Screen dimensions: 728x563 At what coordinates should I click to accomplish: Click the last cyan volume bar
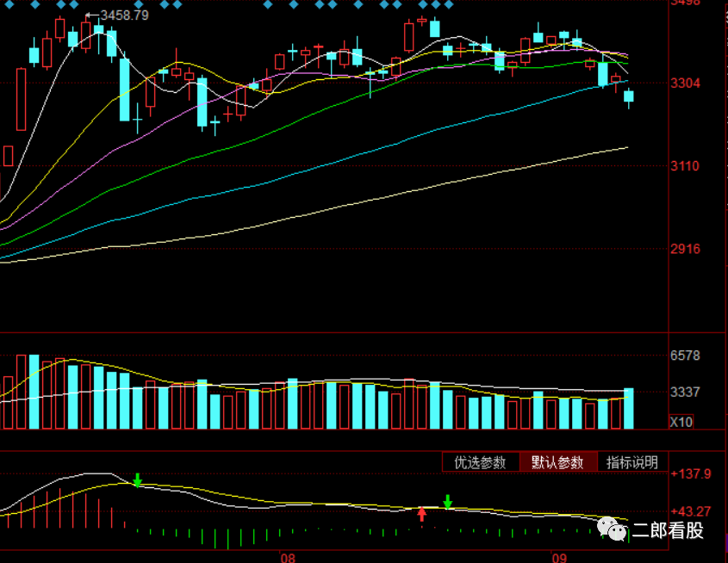[x=629, y=409]
